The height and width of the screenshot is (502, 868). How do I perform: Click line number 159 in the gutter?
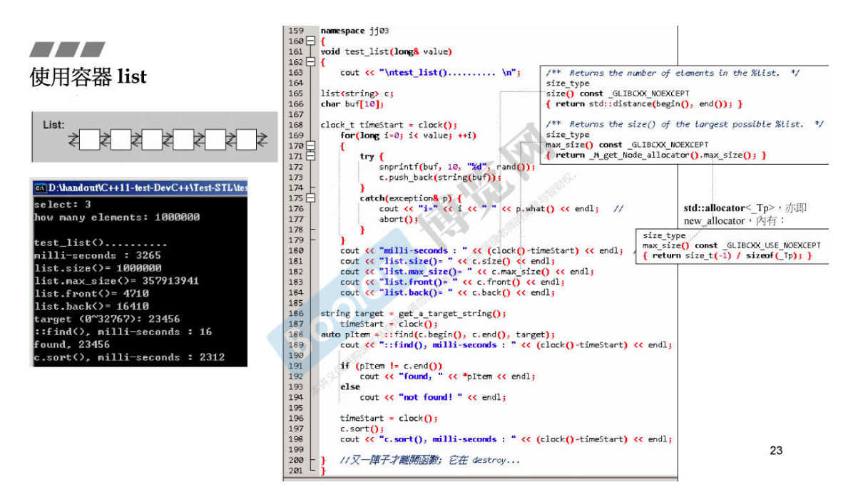click(x=295, y=31)
